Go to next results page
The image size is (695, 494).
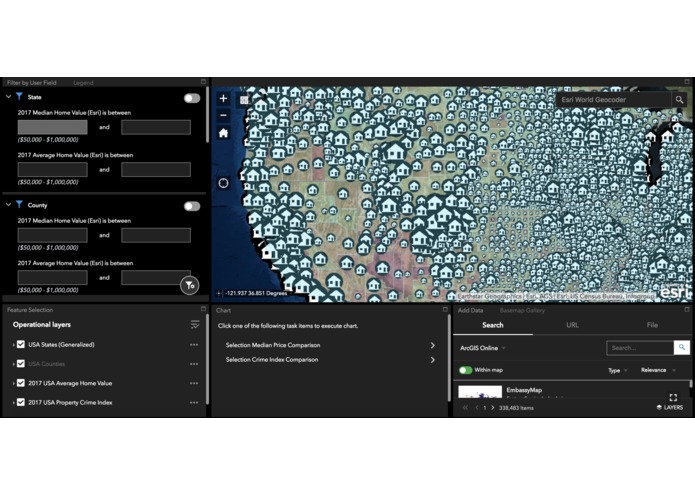click(x=492, y=408)
